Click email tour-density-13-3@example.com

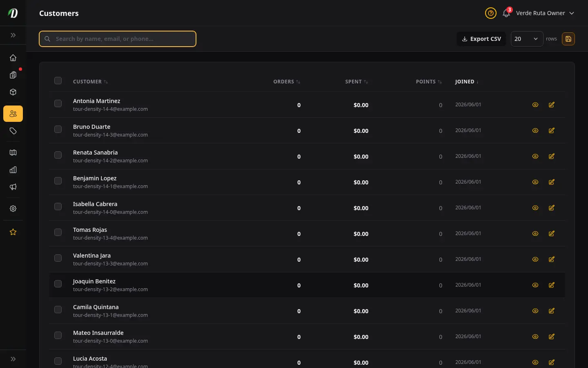(110, 264)
